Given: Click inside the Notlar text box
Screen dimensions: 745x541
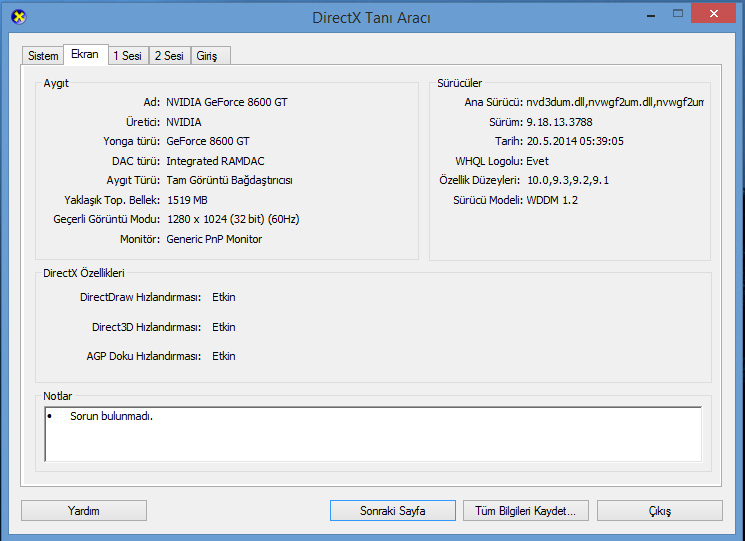Looking at the screenshot, I should (373, 434).
